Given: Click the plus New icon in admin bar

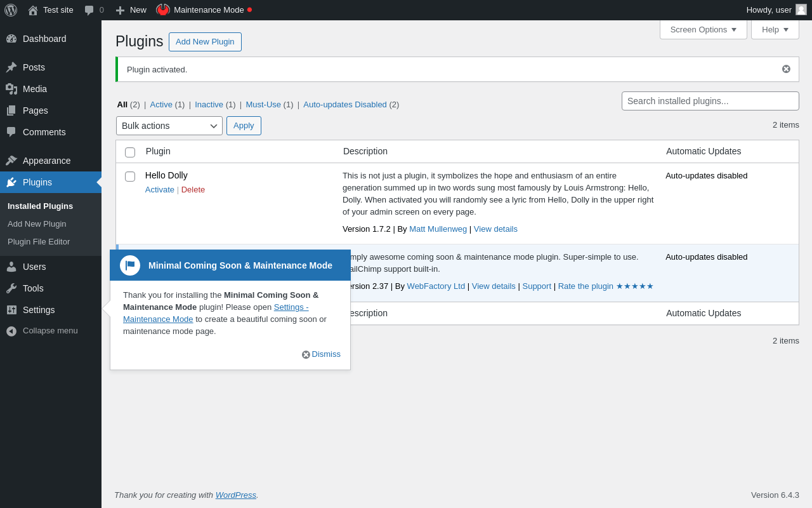Looking at the screenshot, I should click(x=120, y=10).
